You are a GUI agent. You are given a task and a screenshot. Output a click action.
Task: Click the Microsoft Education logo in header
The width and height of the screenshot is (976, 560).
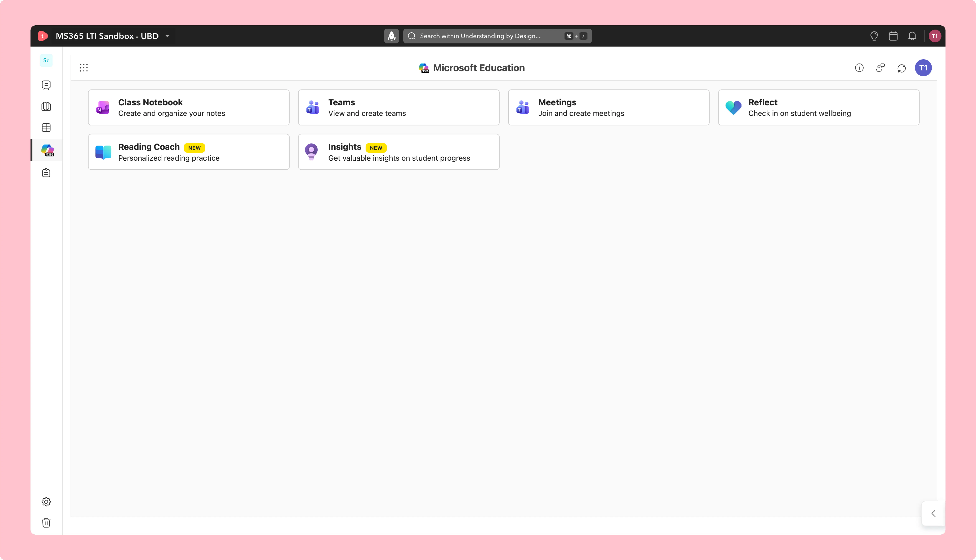pyautogui.click(x=424, y=68)
